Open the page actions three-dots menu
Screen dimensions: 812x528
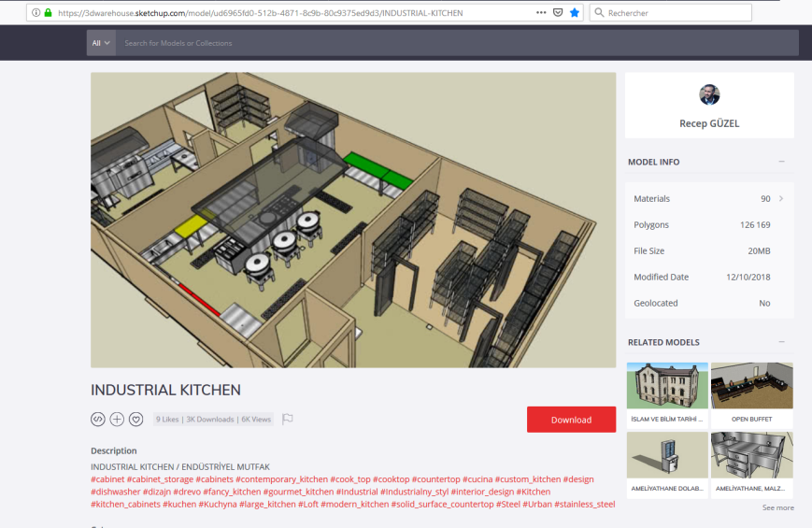(541, 13)
